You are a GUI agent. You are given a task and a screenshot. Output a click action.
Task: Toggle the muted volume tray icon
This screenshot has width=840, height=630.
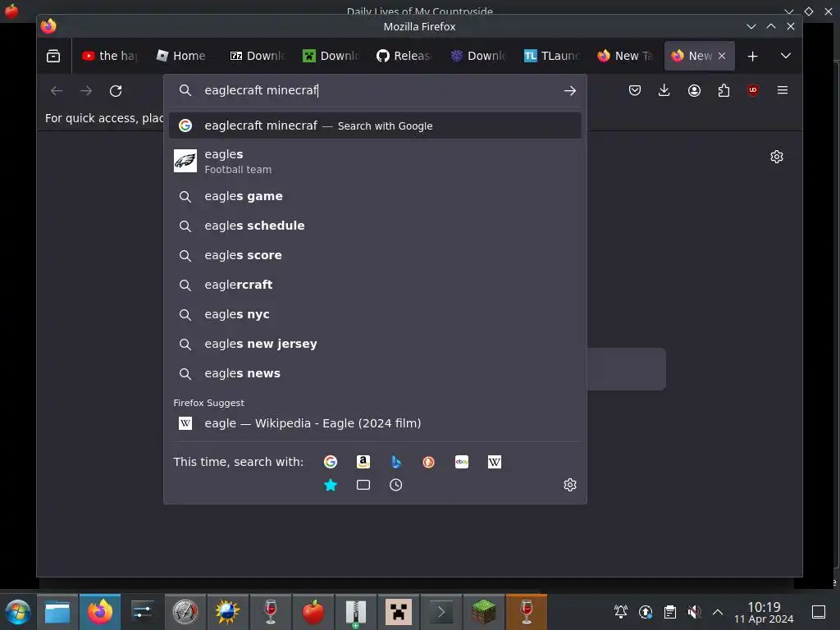coord(694,612)
